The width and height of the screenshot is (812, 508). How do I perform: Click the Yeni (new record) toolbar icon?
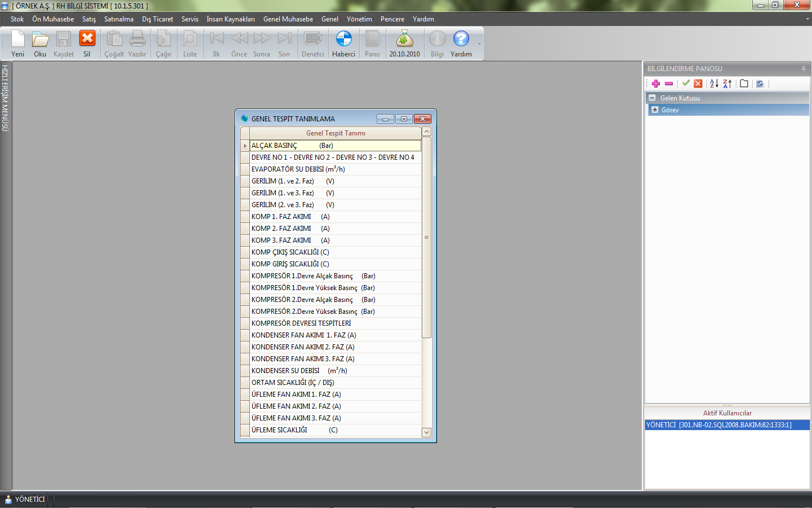click(x=18, y=43)
